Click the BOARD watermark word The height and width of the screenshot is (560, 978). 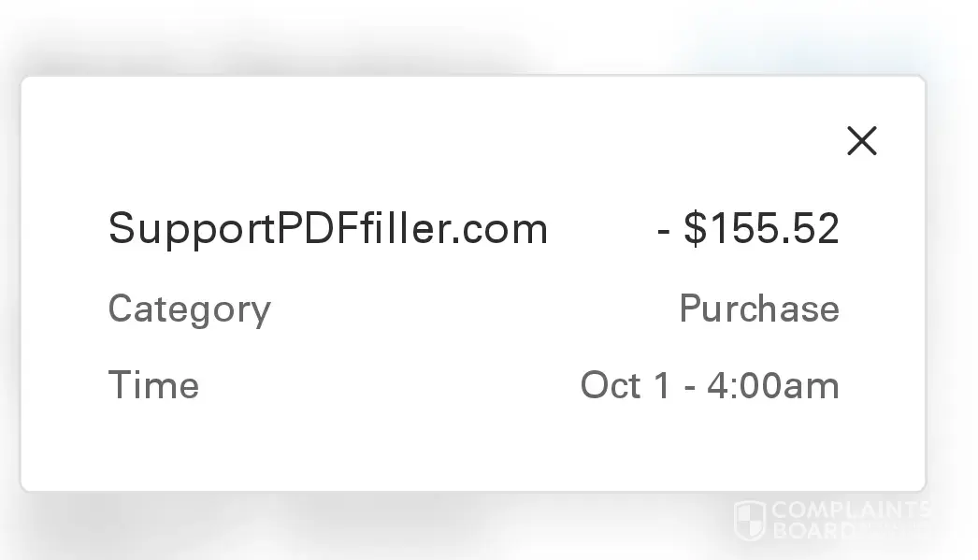(x=813, y=530)
